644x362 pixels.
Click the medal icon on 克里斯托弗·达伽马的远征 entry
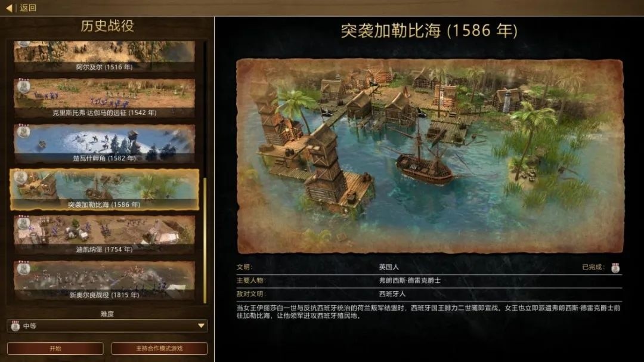click(x=23, y=86)
